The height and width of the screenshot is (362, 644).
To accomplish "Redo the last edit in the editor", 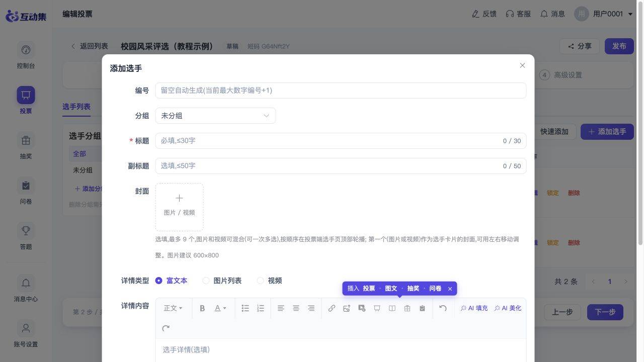I will (166, 328).
